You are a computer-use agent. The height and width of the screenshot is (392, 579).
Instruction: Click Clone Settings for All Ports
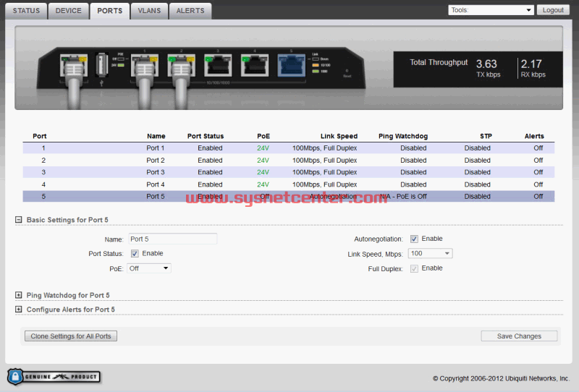click(x=70, y=336)
